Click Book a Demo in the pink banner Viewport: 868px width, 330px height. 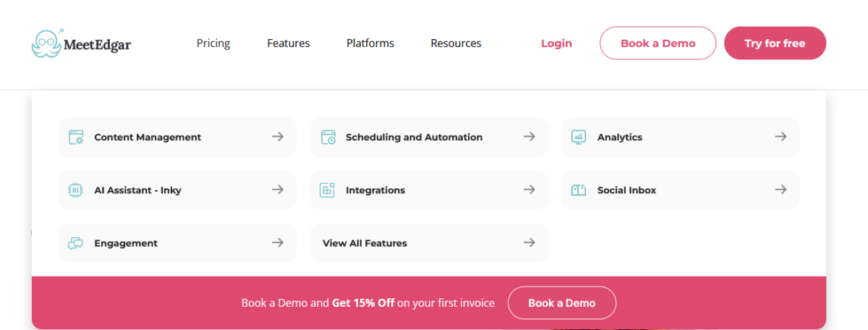pyautogui.click(x=561, y=303)
